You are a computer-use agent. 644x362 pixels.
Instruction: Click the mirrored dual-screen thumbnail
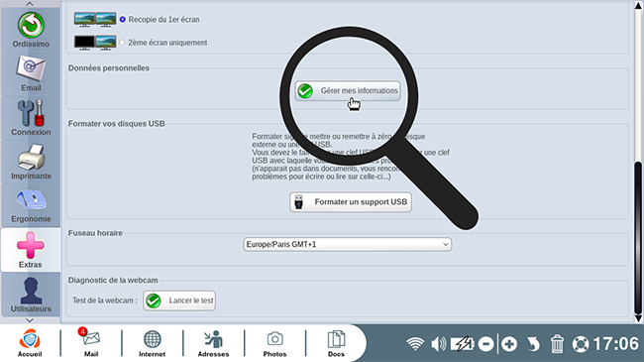point(95,19)
